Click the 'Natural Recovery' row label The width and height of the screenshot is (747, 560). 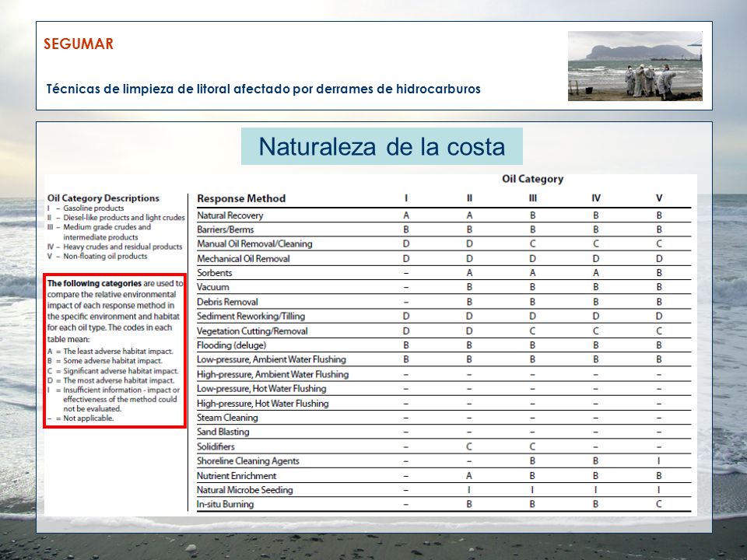click(x=230, y=215)
